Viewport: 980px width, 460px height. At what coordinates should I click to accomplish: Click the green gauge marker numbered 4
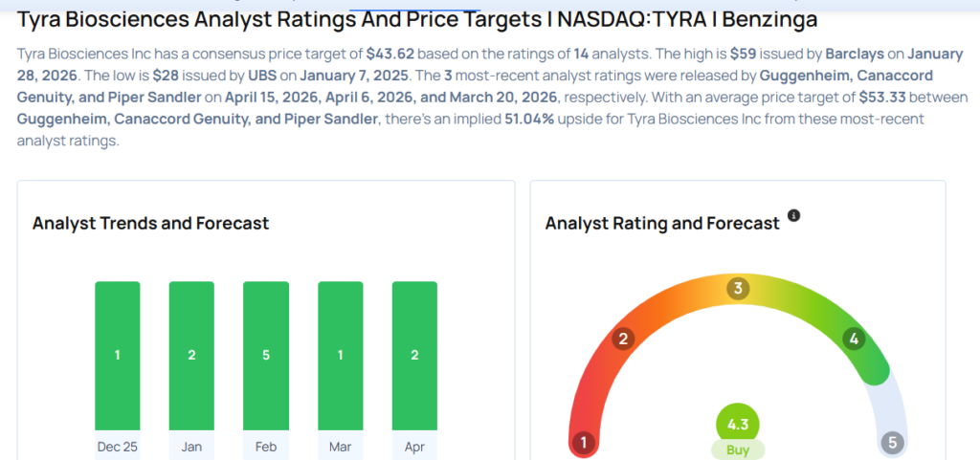point(854,339)
